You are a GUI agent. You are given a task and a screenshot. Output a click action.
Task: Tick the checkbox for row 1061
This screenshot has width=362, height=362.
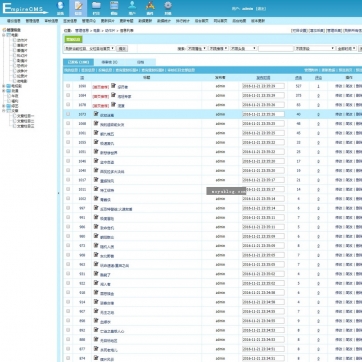click(x=68, y=132)
